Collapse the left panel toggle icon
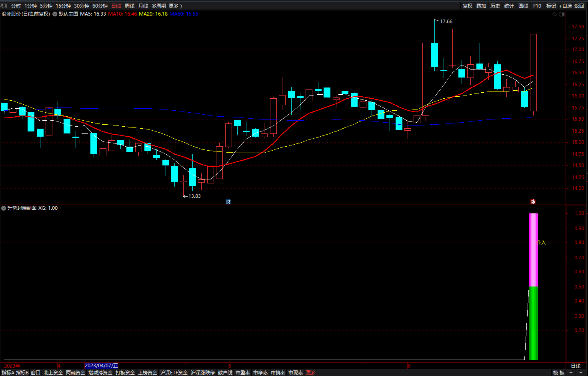588x376 pixels. 4,6
